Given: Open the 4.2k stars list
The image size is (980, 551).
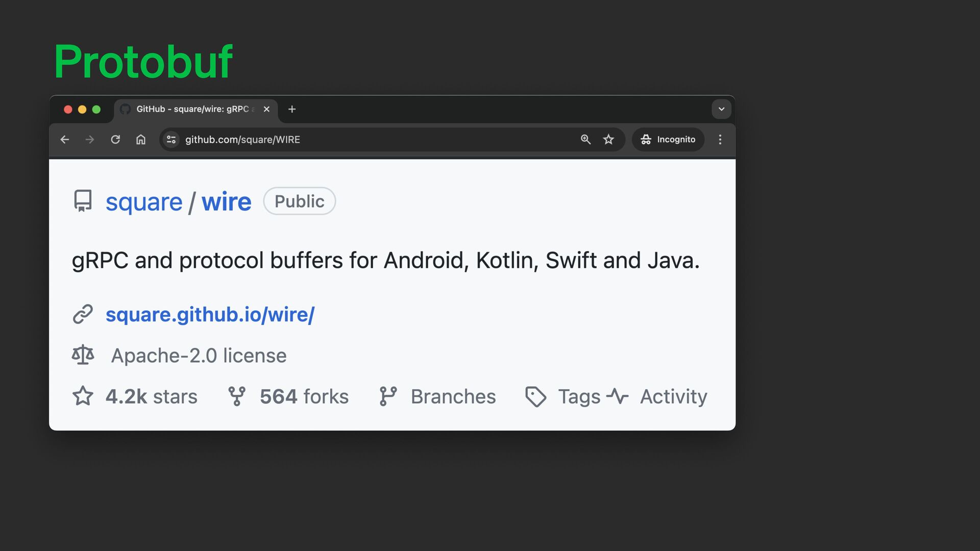Looking at the screenshot, I should [151, 396].
